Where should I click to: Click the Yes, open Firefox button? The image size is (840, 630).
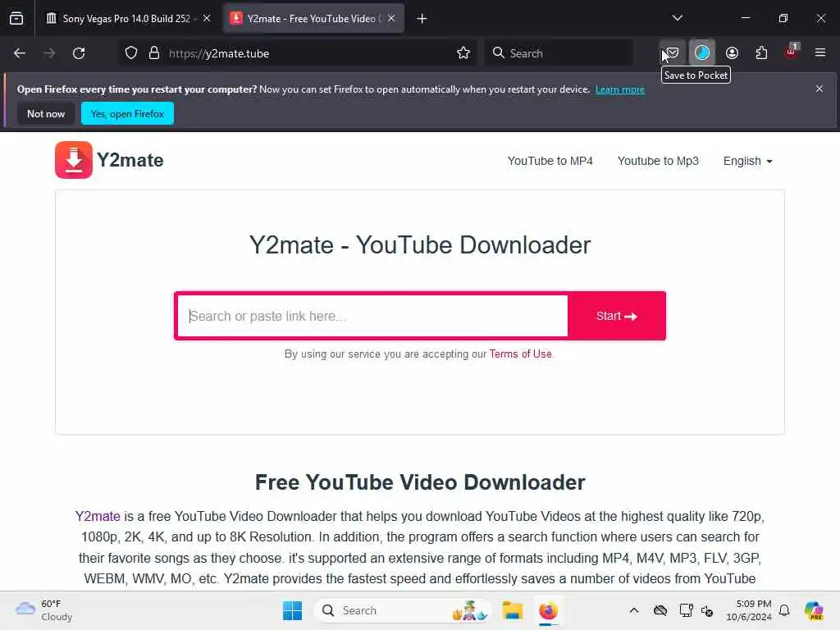coord(127,113)
